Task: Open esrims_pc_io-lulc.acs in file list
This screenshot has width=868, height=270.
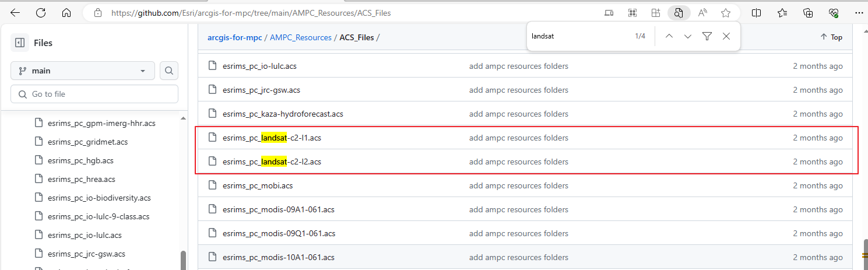Action: (x=259, y=66)
